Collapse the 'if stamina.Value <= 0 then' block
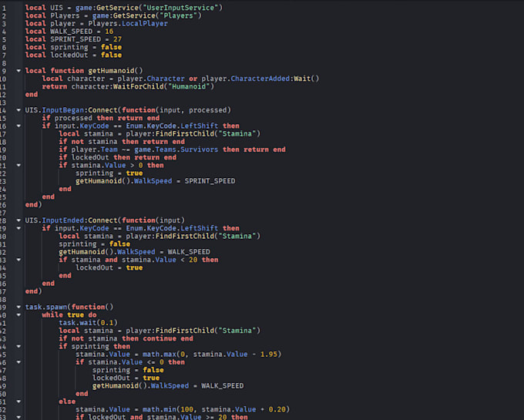Image resolution: width=524 pixels, height=420 pixels. 18,362
